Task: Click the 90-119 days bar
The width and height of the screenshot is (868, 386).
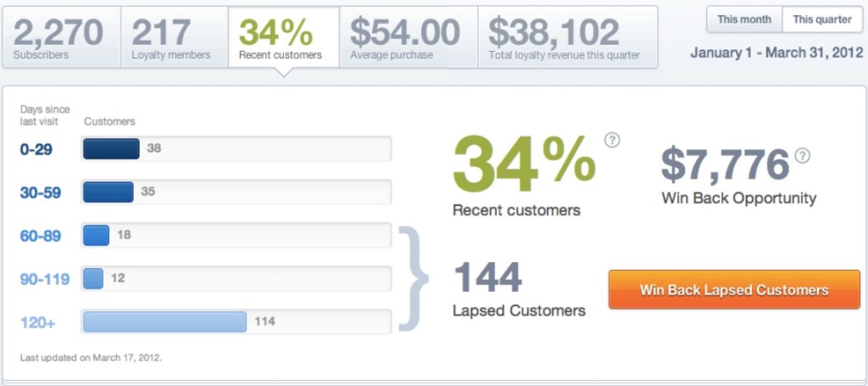Action: [x=93, y=278]
